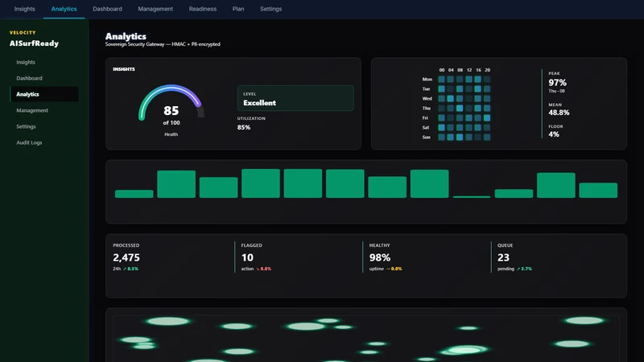644x362 pixels.
Task: Select the Analytics tab in top navigation
Action: tap(64, 9)
